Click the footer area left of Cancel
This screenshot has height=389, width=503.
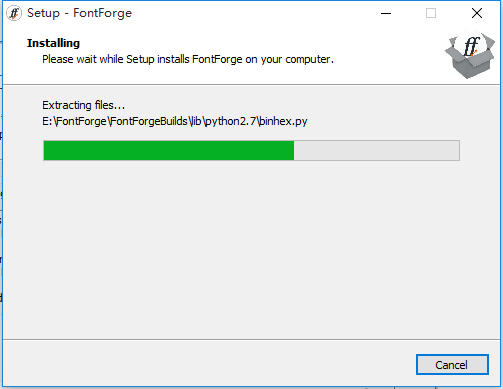[207, 364]
